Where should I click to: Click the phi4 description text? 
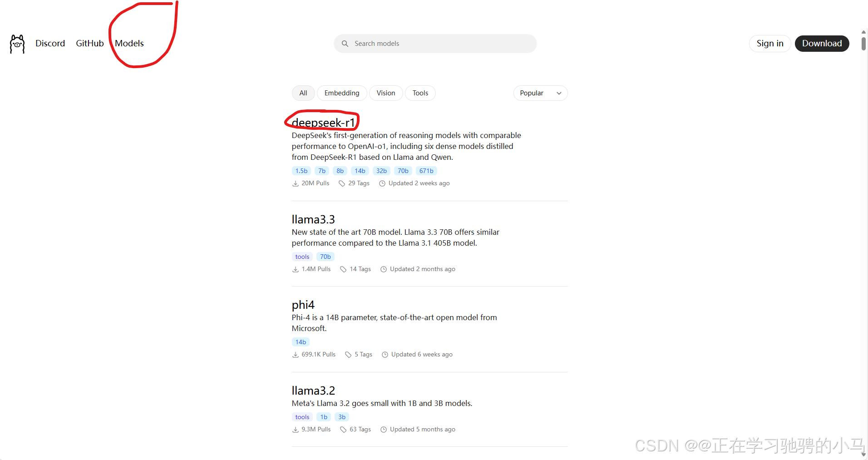coord(395,323)
